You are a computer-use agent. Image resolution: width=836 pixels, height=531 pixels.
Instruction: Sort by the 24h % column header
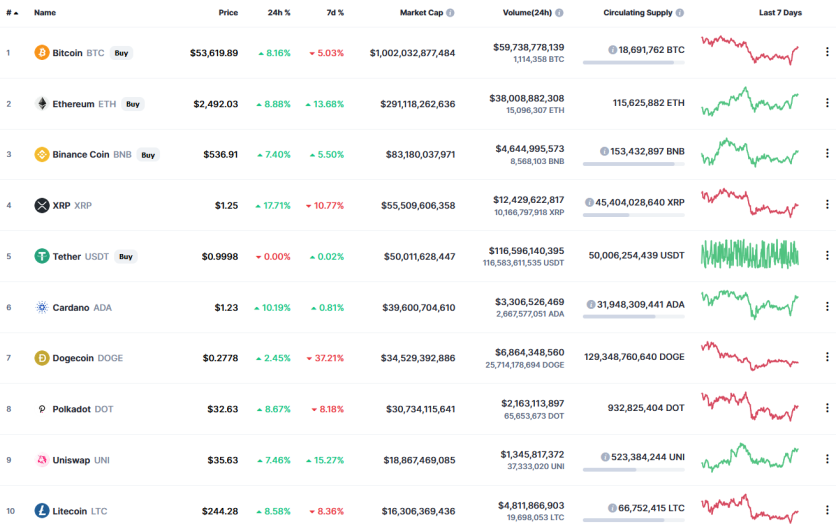click(279, 13)
